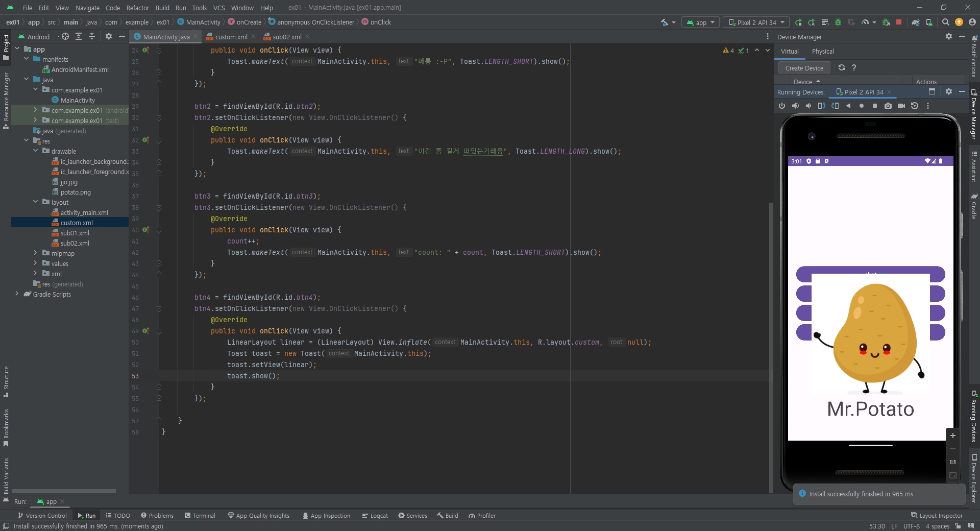Open the account profile icon

click(972, 22)
